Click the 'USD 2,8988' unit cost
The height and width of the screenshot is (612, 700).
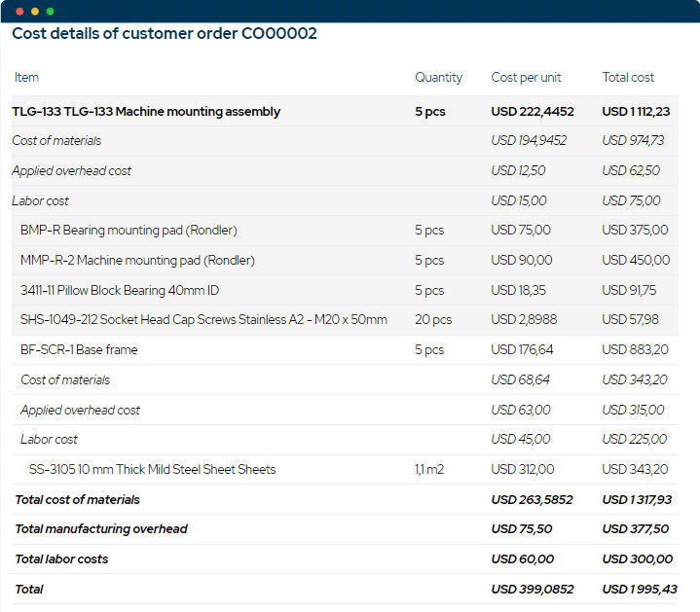524,320
